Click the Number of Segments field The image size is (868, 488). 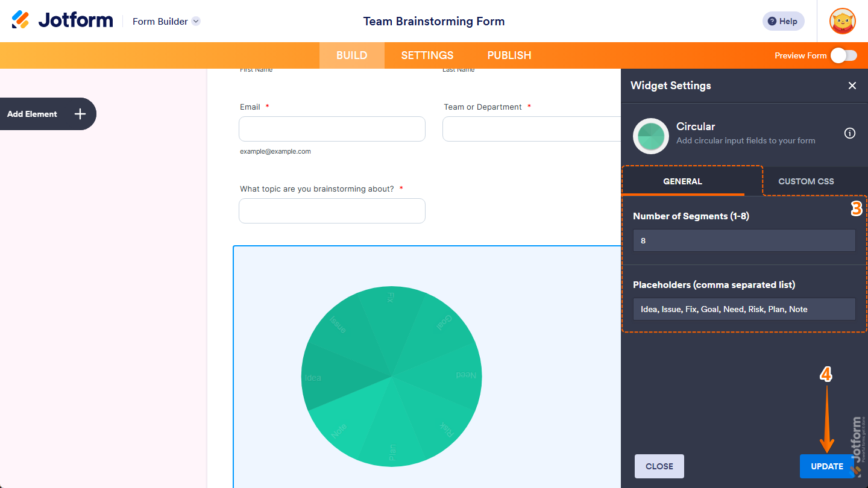(x=744, y=240)
